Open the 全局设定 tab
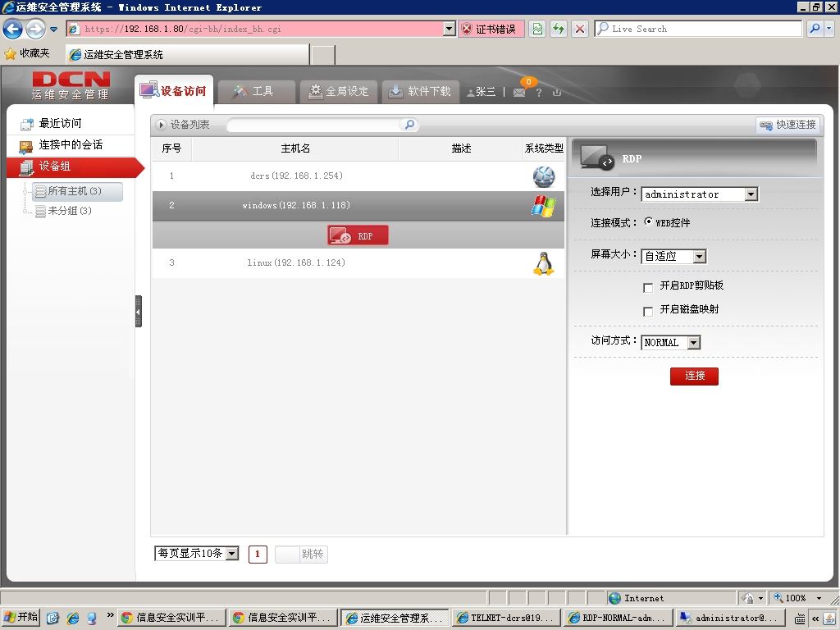 (339, 92)
